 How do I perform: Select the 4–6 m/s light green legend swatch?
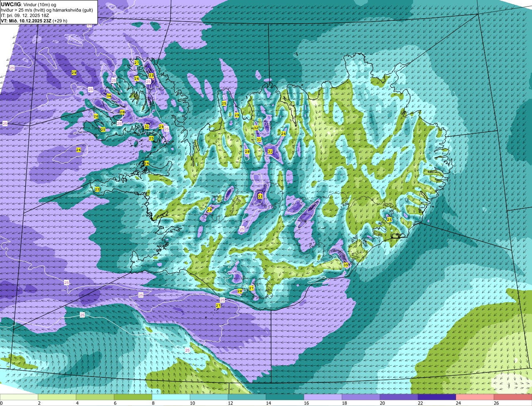pyautogui.click(x=96, y=397)
